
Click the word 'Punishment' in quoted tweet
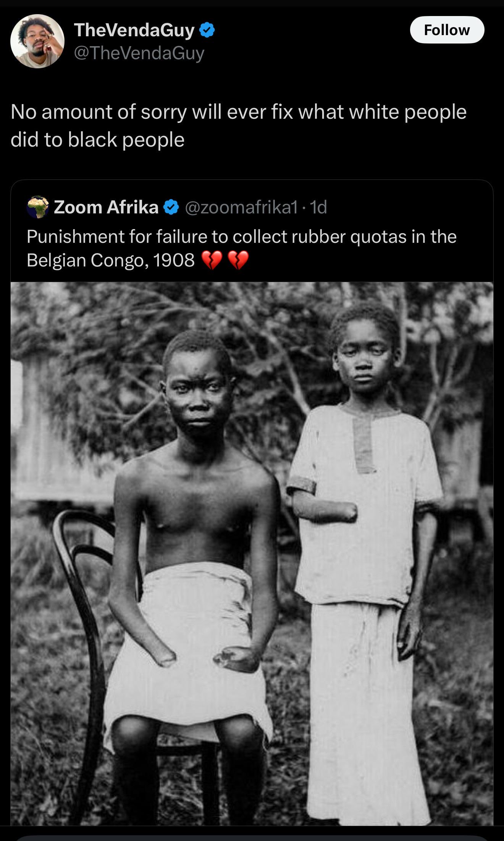pyautogui.click(x=75, y=237)
